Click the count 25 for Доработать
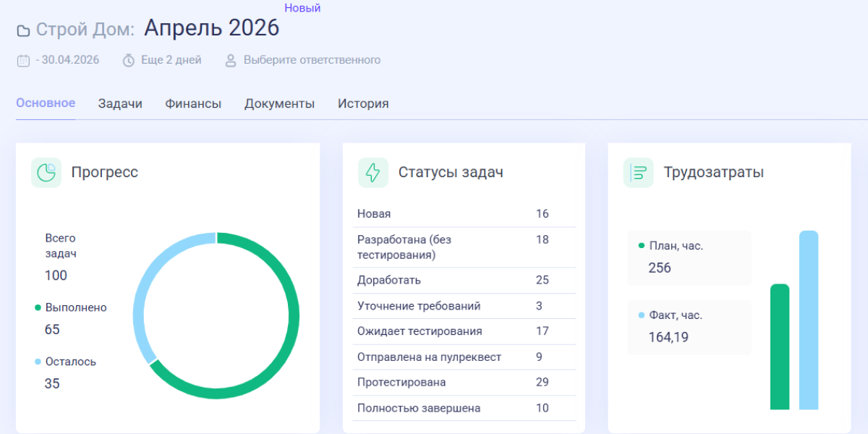This screenshot has height=434, width=868. (x=542, y=280)
